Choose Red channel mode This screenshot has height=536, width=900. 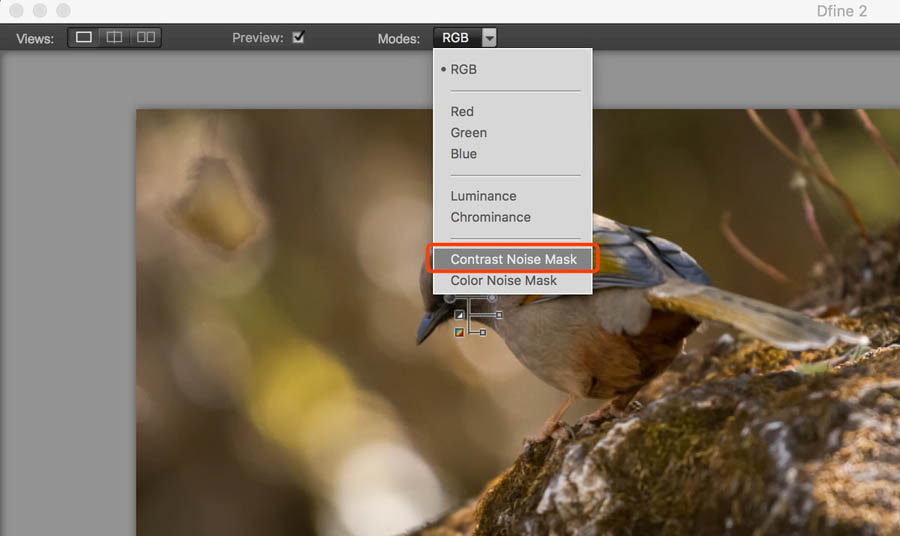click(x=462, y=112)
